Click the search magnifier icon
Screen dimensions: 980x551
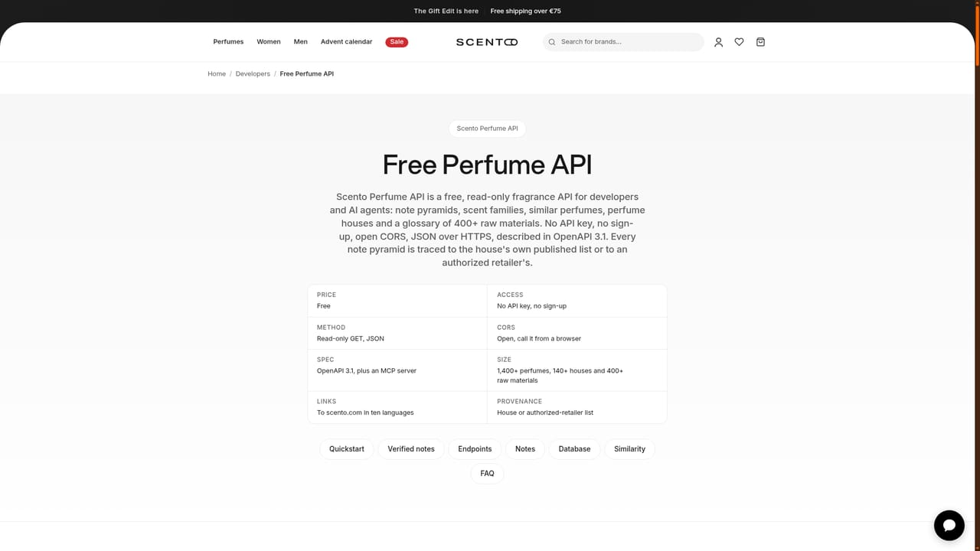552,42
